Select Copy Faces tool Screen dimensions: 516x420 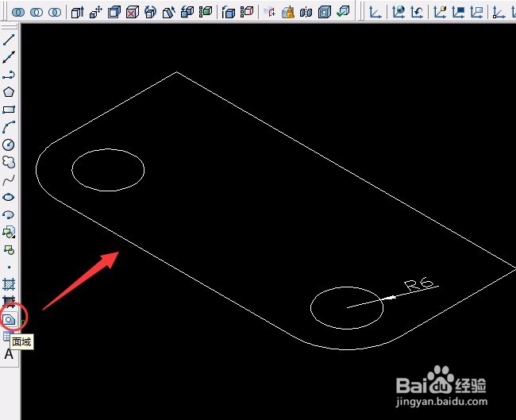[x=187, y=12]
